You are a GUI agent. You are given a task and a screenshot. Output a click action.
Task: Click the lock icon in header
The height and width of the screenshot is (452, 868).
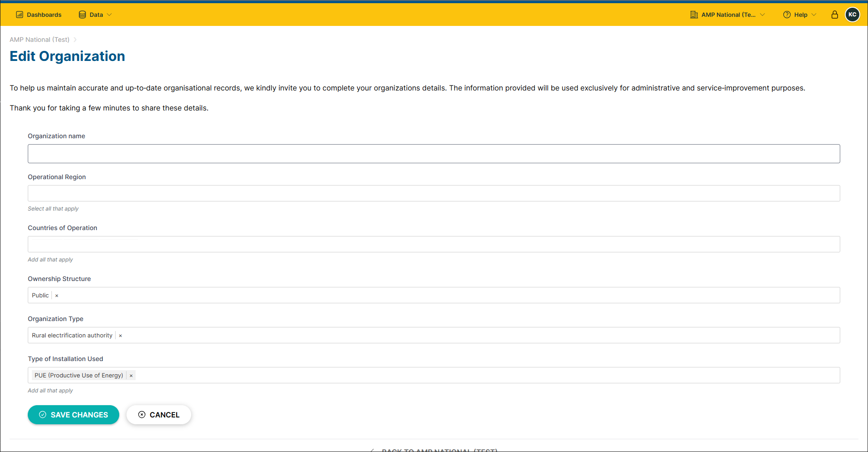[x=835, y=15]
